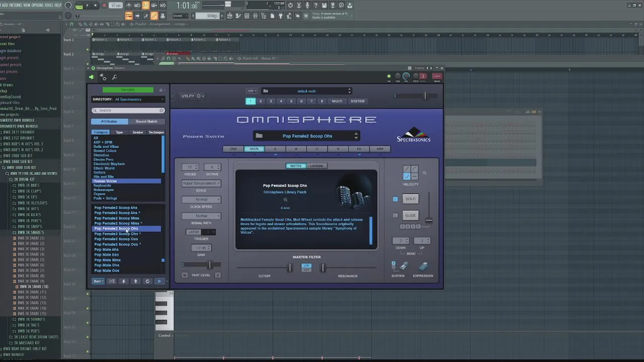Open the Utility menu

click(192, 96)
